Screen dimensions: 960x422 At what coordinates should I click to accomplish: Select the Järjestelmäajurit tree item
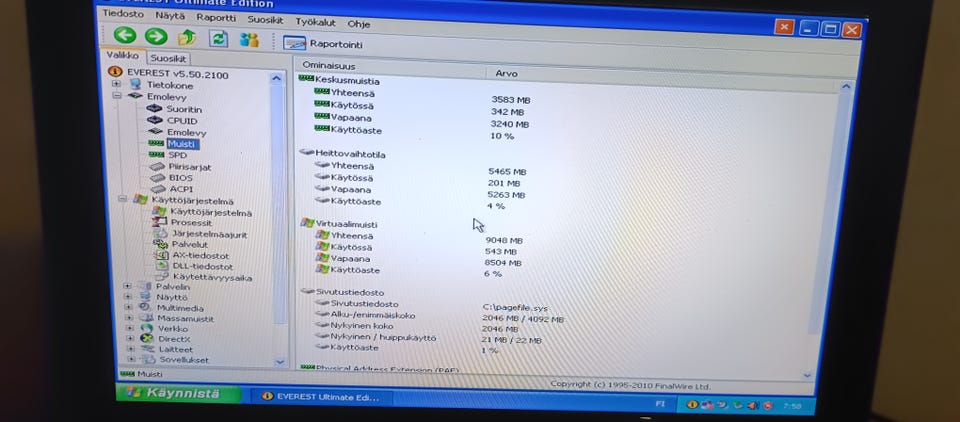[x=209, y=234]
